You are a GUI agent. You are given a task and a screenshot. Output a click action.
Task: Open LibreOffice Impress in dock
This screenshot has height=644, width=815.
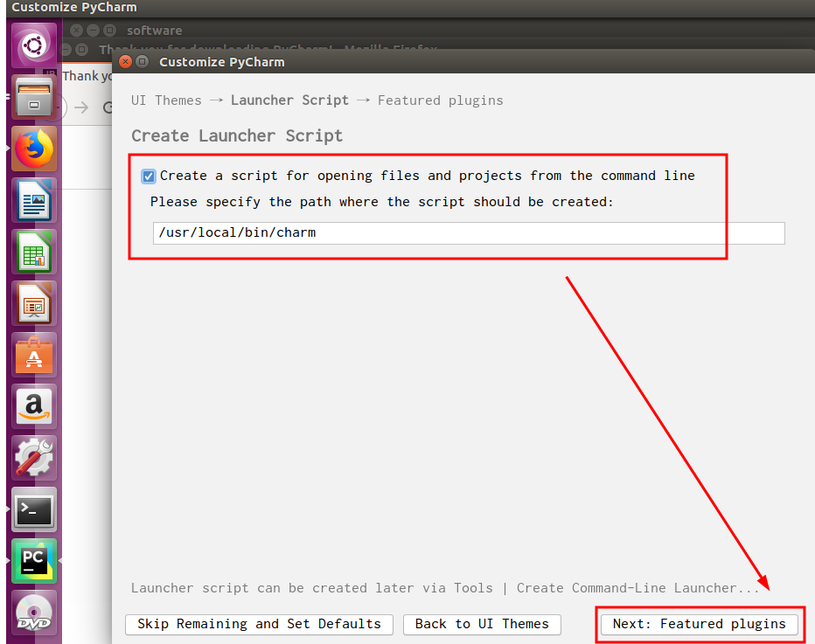pyautogui.click(x=34, y=304)
